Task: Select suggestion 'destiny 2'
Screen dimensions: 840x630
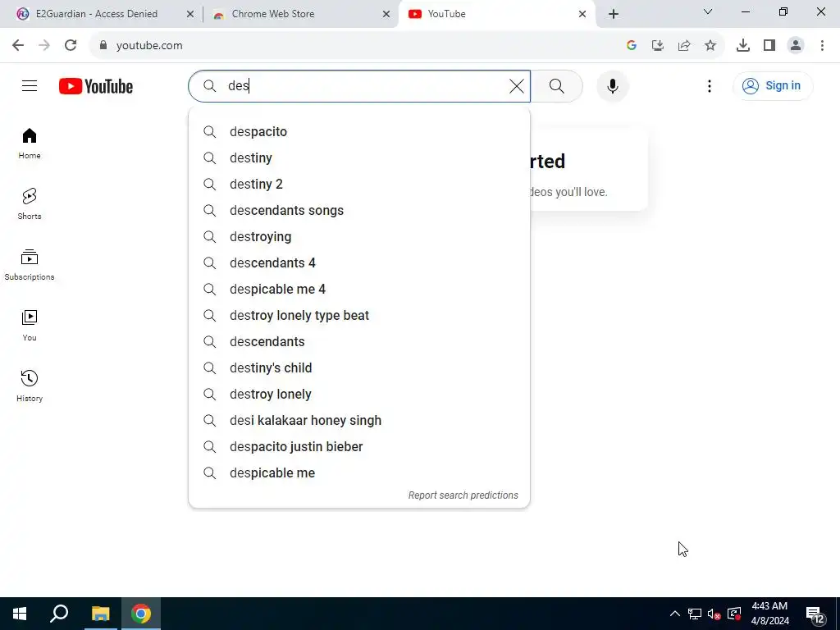Action: 359,185
